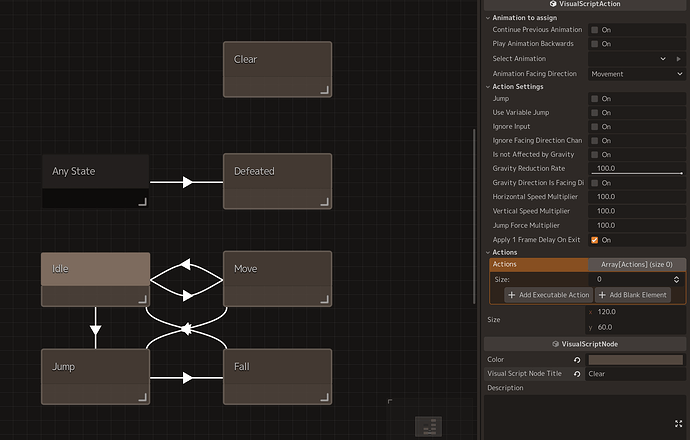690x440 pixels.
Task: Edit the Visual Script Node Title field
Action: [635, 374]
